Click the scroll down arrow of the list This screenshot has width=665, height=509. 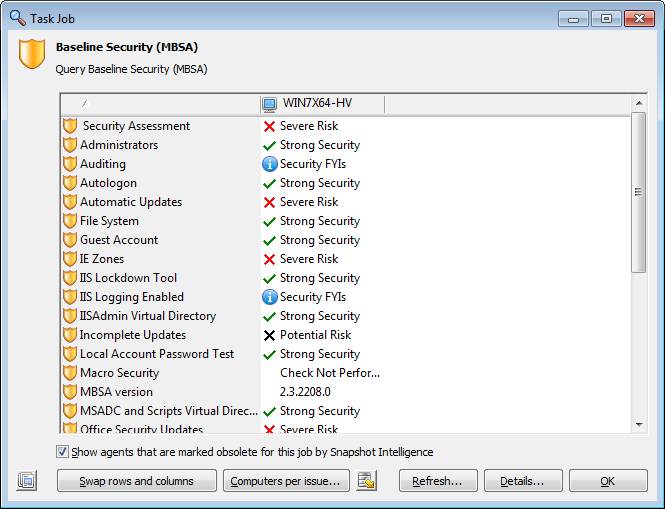pyautogui.click(x=639, y=425)
